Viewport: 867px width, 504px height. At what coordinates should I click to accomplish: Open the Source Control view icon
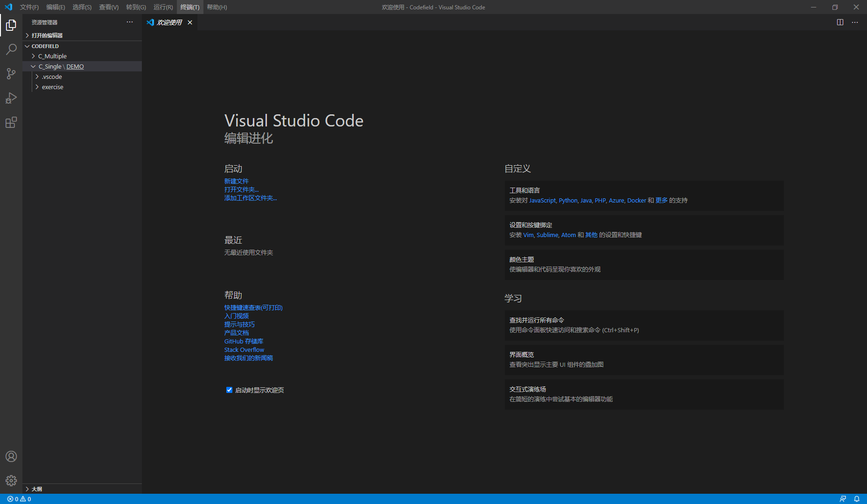coord(11,74)
